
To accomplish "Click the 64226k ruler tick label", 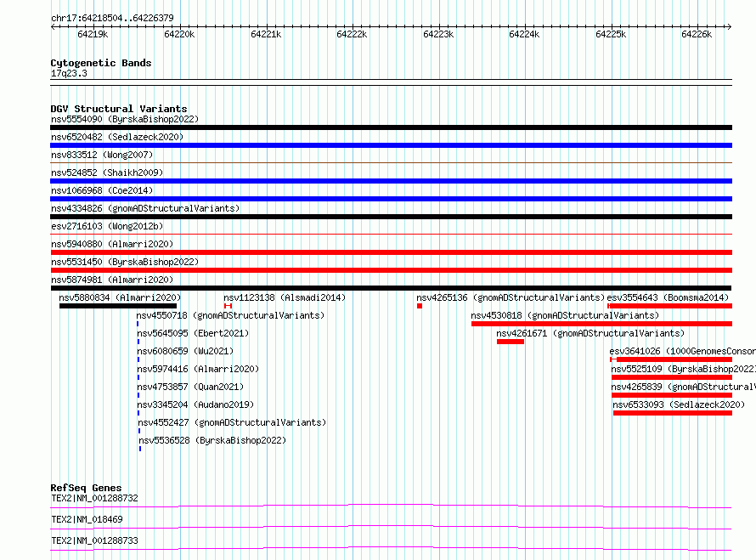I will [697, 34].
